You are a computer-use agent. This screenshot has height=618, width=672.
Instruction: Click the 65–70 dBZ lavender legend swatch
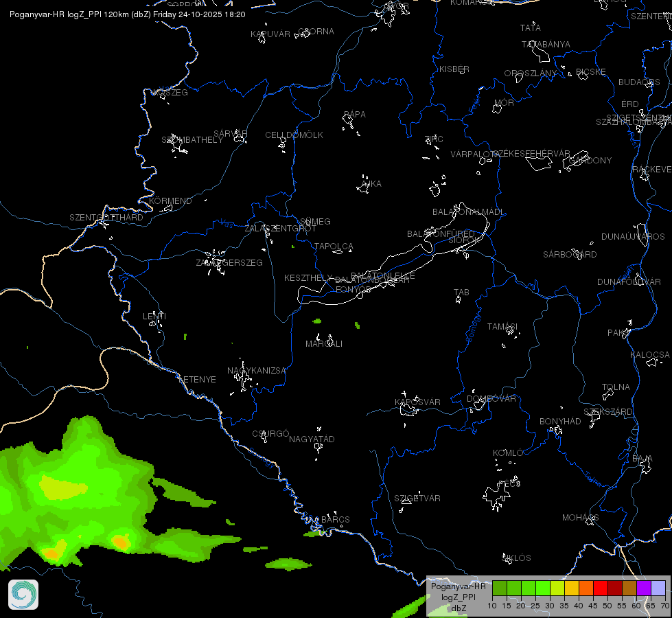(x=658, y=588)
